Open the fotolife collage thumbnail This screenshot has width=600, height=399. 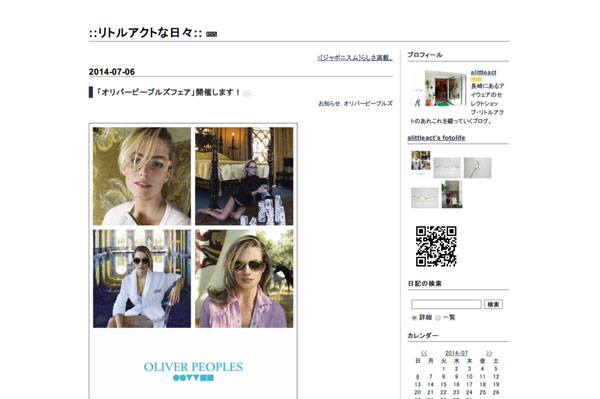(421, 163)
